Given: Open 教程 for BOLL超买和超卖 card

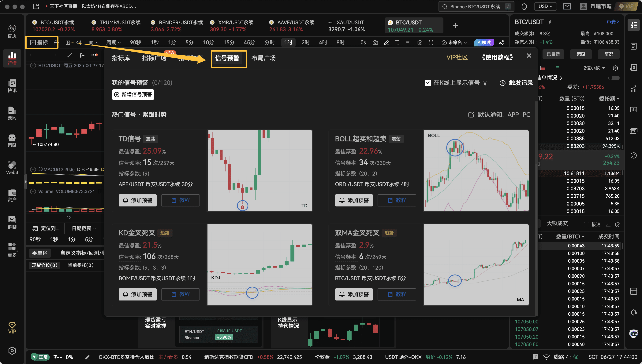Looking at the screenshot, I should click(x=397, y=200).
